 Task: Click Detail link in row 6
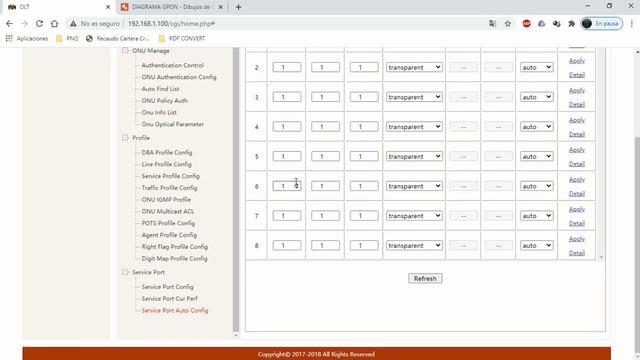point(577,194)
